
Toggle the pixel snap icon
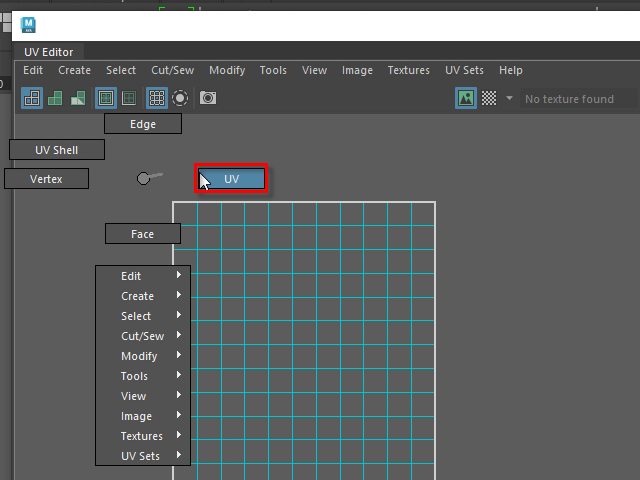[x=129, y=98]
